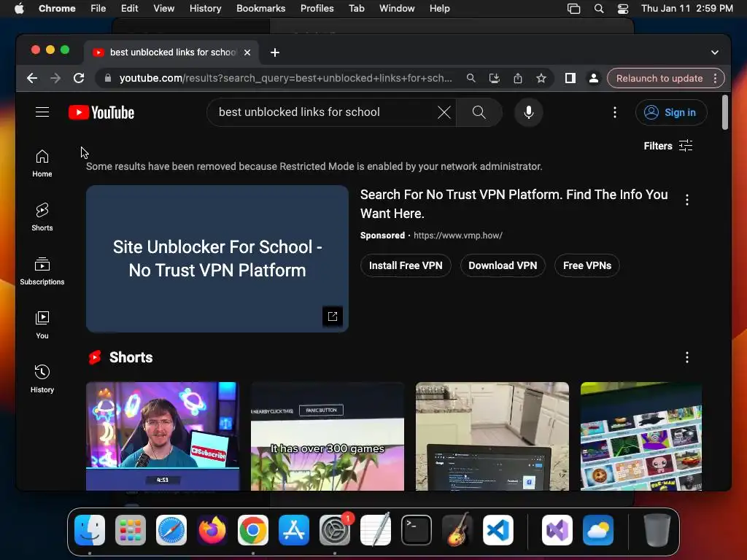This screenshot has width=747, height=560.
Task: Open the Home sidebar item
Action: tap(42, 163)
